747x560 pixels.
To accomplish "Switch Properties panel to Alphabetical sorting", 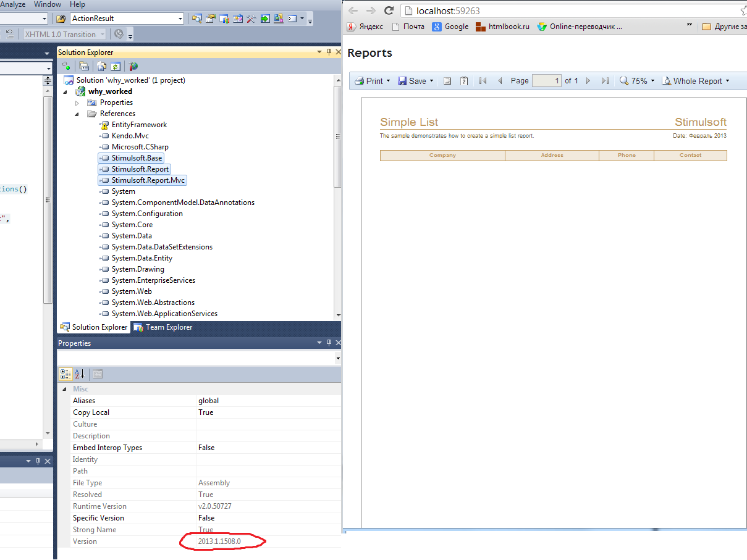I will click(x=78, y=374).
